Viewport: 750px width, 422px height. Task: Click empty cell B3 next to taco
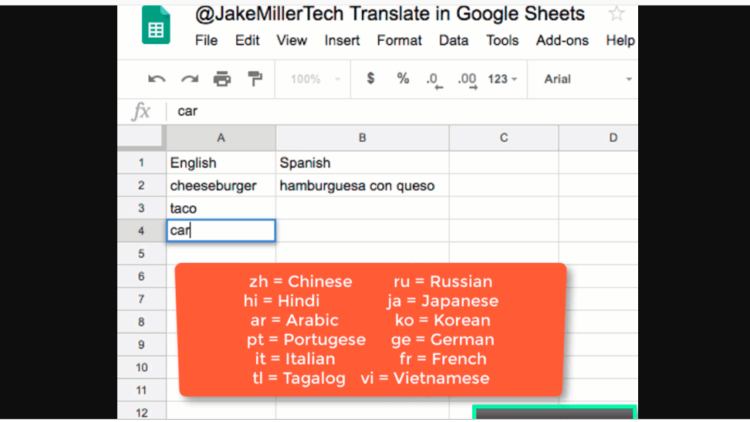coord(362,208)
